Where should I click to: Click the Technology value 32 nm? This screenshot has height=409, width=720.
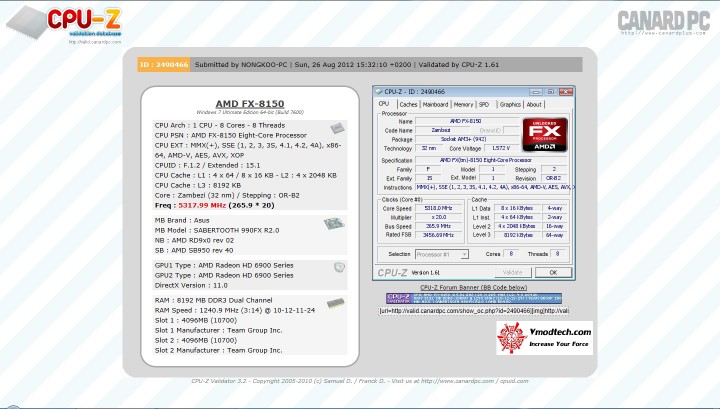click(428, 148)
